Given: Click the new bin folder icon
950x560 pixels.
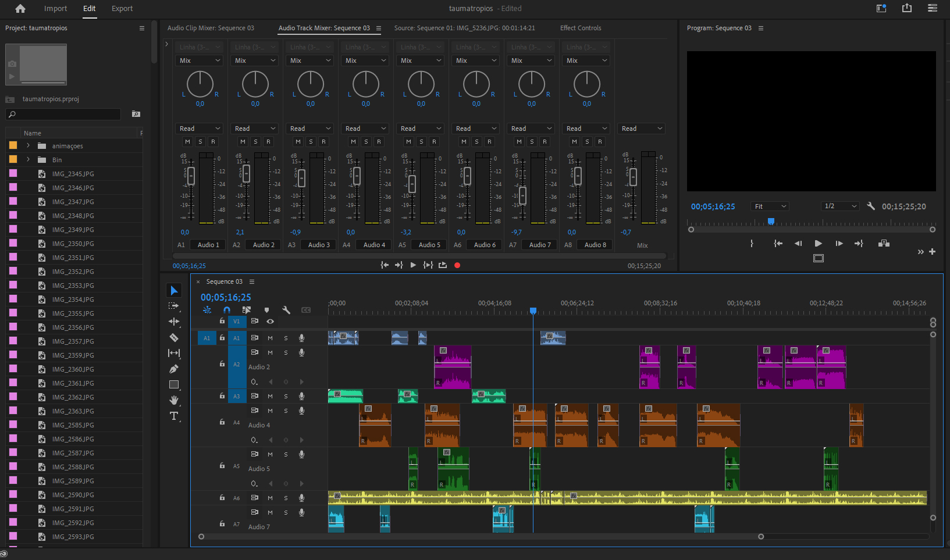Looking at the screenshot, I should tap(136, 114).
